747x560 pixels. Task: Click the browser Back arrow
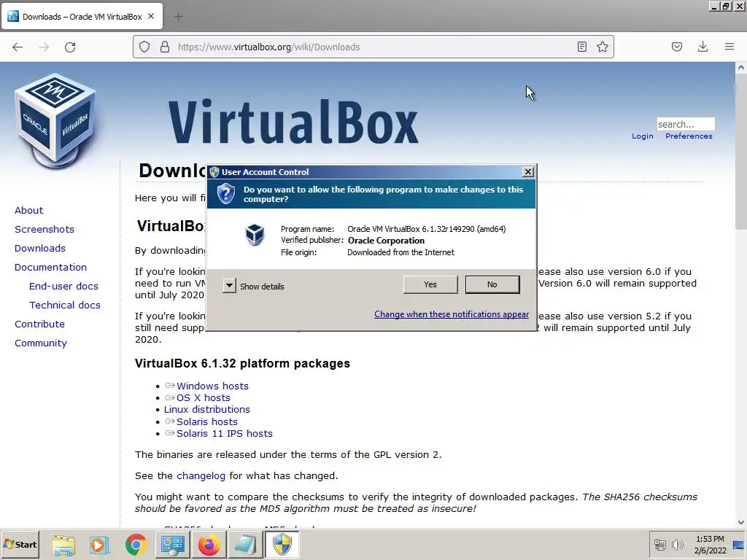[x=18, y=47]
